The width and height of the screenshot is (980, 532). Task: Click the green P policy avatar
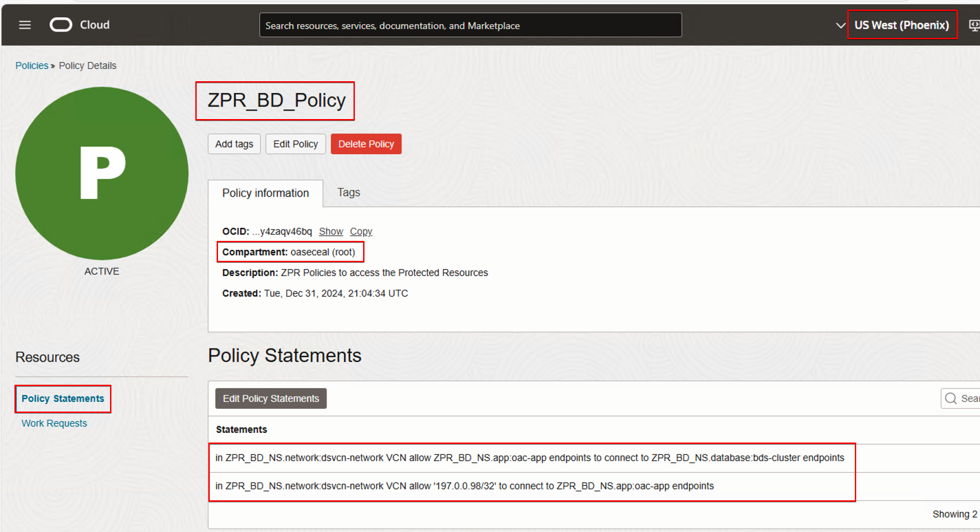tap(102, 173)
